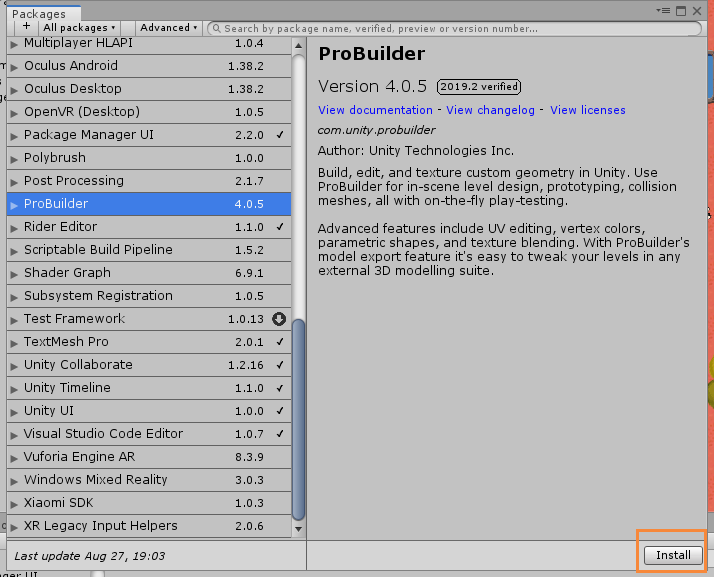Install the ProBuilder package

pyautogui.click(x=673, y=555)
